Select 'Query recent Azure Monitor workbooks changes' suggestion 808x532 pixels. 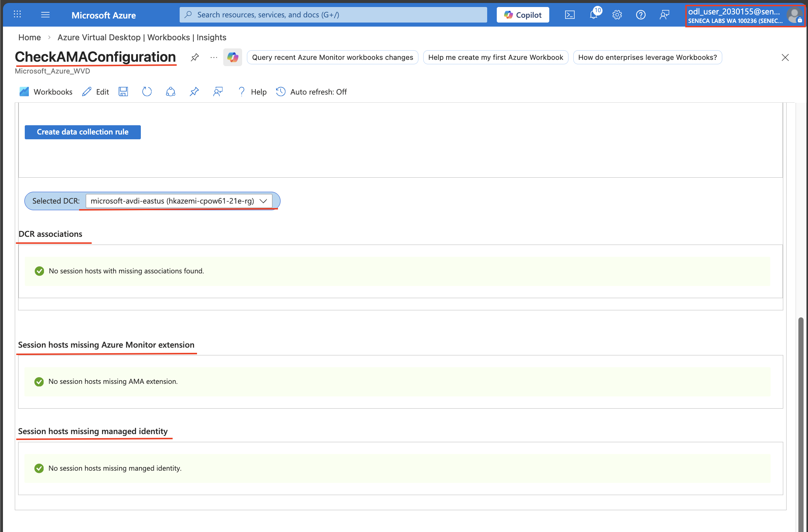click(x=333, y=57)
